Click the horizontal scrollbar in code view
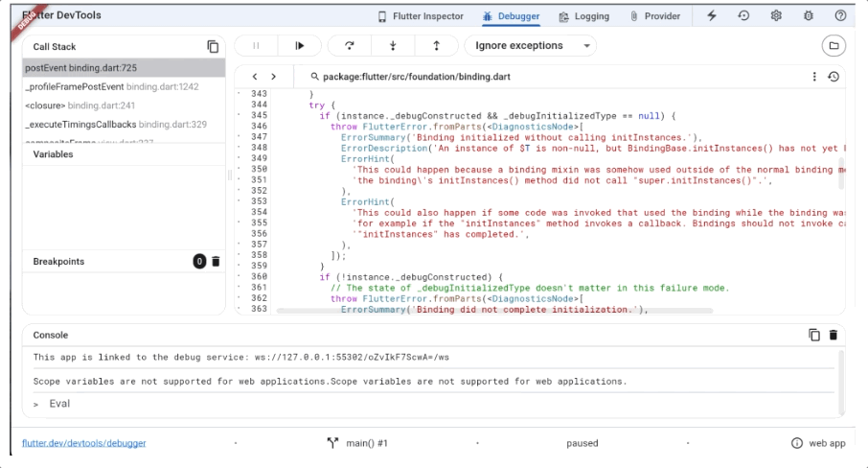 click(494, 311)
